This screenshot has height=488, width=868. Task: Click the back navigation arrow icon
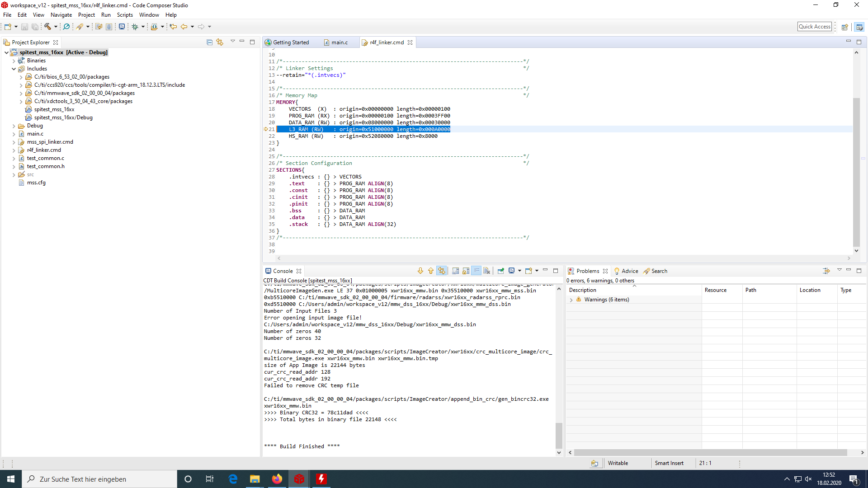tap(184, 27)
